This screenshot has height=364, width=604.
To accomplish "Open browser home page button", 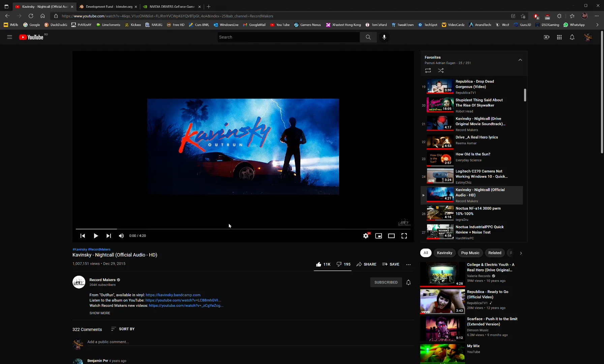I will coord(42,16).
